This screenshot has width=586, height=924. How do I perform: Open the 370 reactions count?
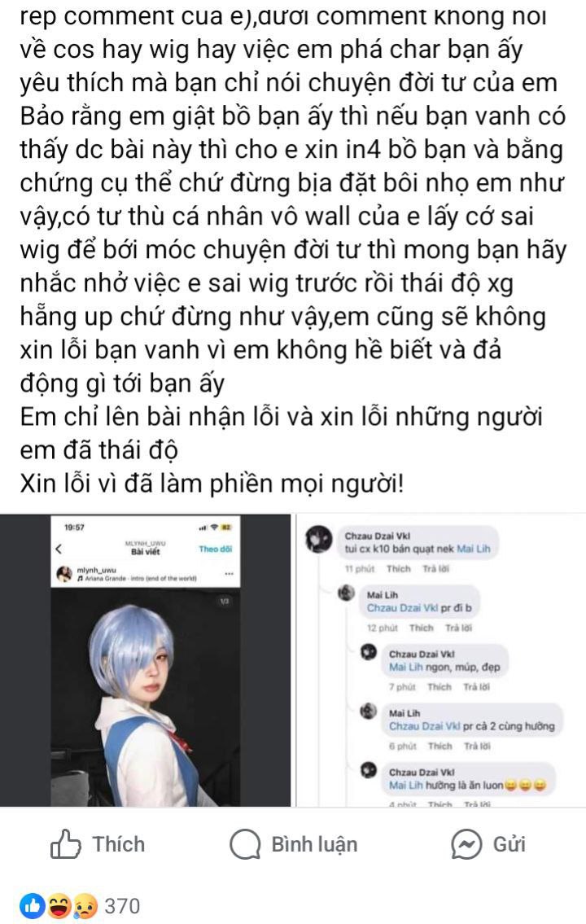122,906
